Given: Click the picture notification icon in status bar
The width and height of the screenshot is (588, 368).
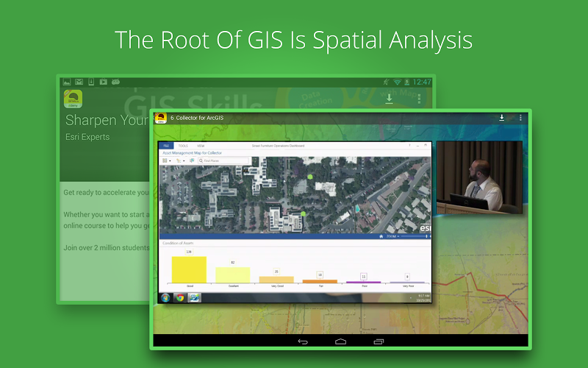Looking at the screenshot, I should click(67, 82).
